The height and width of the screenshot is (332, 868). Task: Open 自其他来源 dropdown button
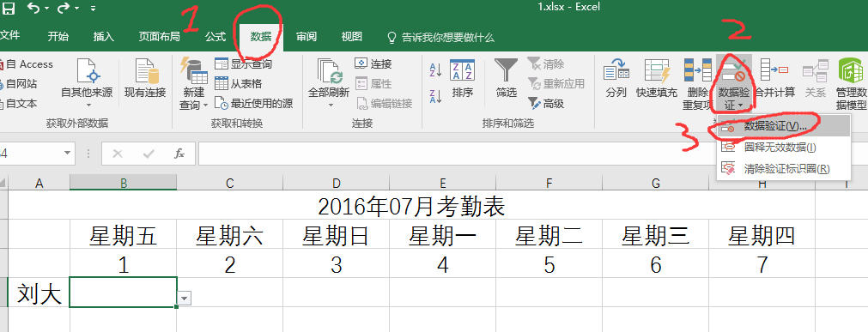point(87,84)
